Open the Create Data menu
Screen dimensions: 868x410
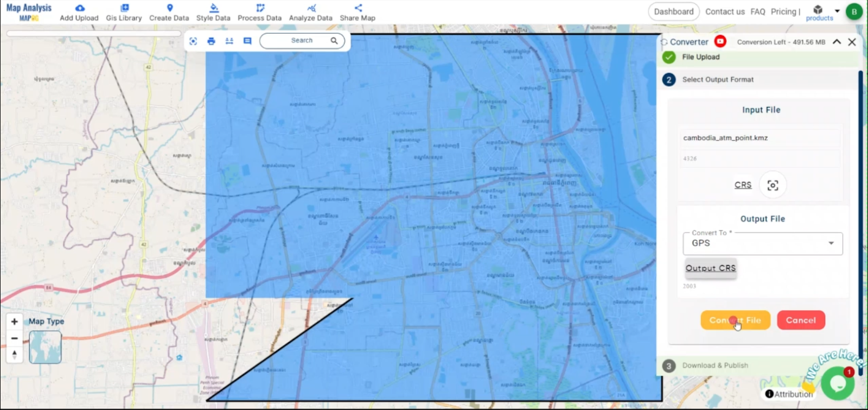click(169, 12)
